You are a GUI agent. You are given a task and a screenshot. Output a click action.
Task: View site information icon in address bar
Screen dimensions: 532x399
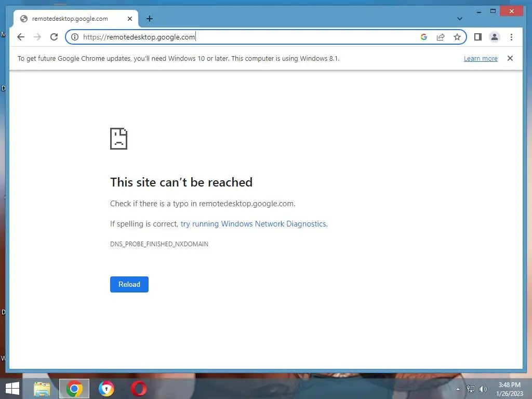tap(75, 37)
